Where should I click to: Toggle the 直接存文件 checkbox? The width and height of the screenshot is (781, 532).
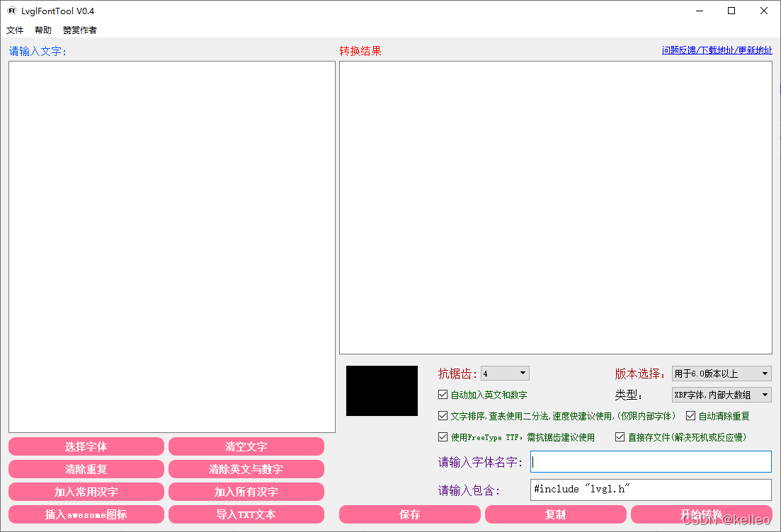pyautogui.click(x=620, y=437)
